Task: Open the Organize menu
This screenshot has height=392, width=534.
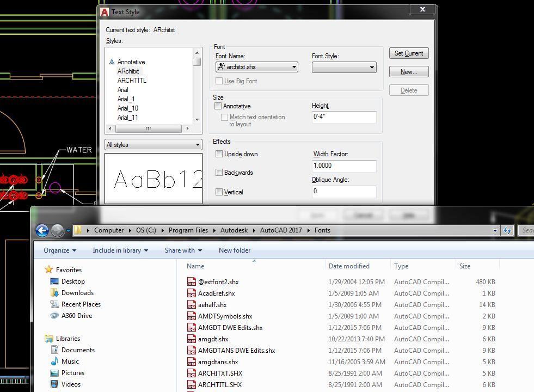Action: tap(60, 250)
